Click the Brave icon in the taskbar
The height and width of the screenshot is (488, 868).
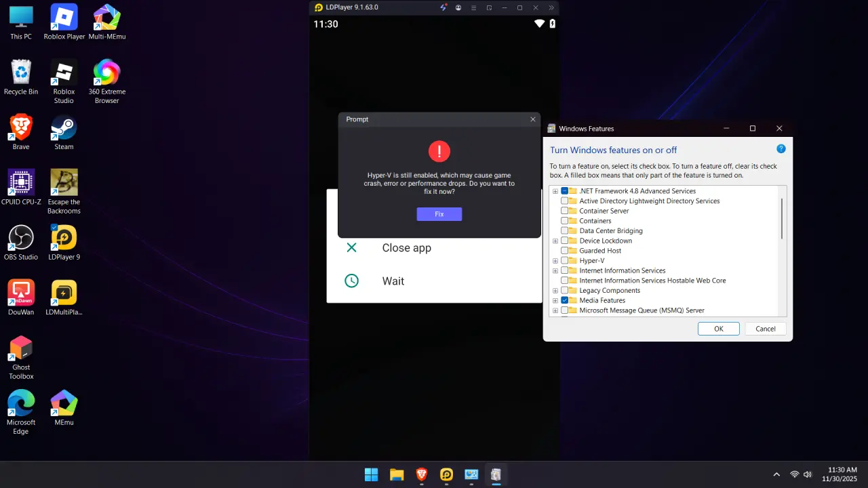(422, 474)
